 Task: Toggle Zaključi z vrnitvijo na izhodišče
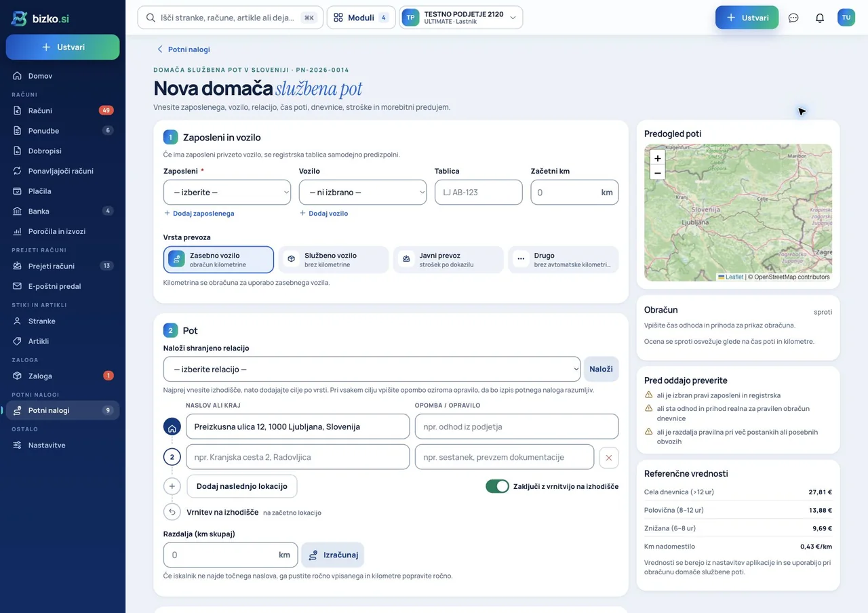click(x=497, y=486)
